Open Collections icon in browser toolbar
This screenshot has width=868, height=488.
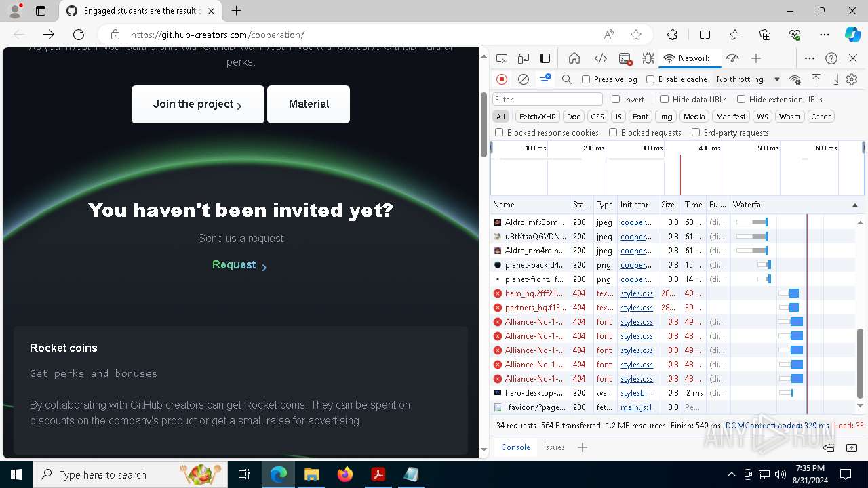click(x=765, y=35)
